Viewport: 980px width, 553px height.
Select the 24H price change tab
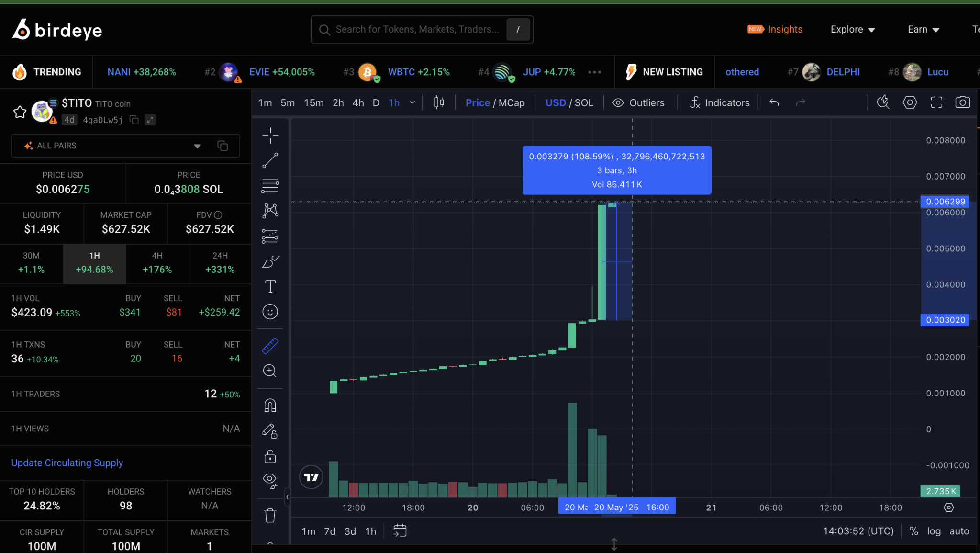(220, 263)
